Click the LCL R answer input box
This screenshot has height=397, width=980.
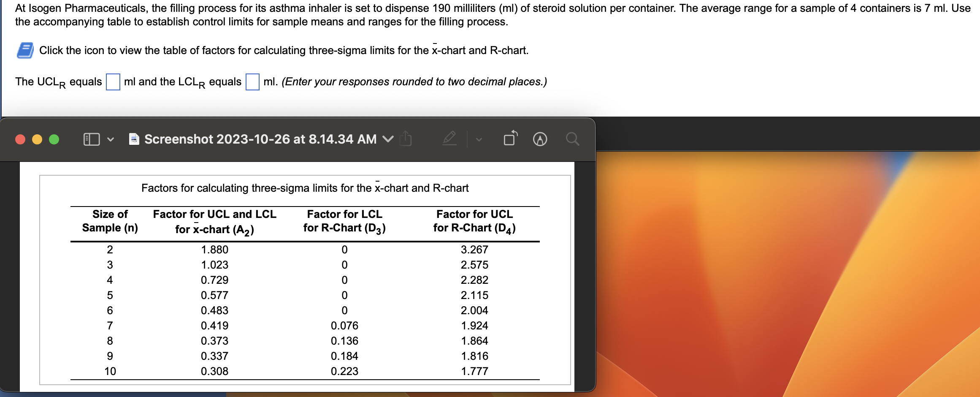pos(252,82)
